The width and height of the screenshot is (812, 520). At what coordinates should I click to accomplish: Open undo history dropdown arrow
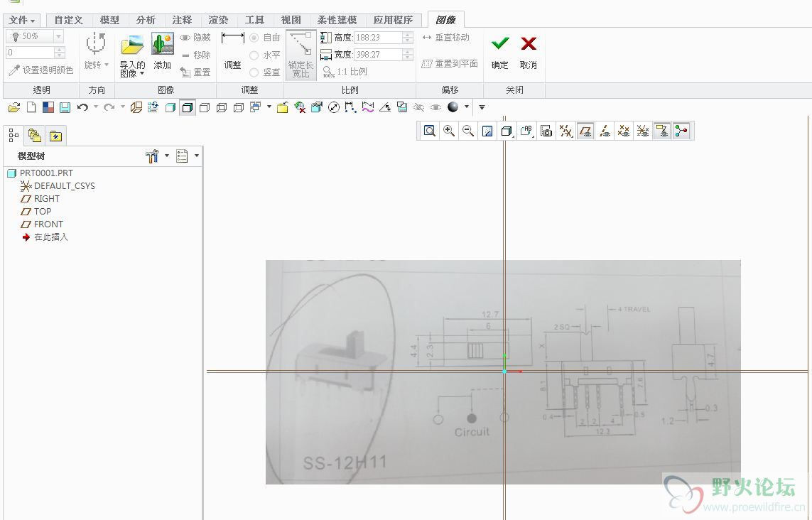[96, 107]
